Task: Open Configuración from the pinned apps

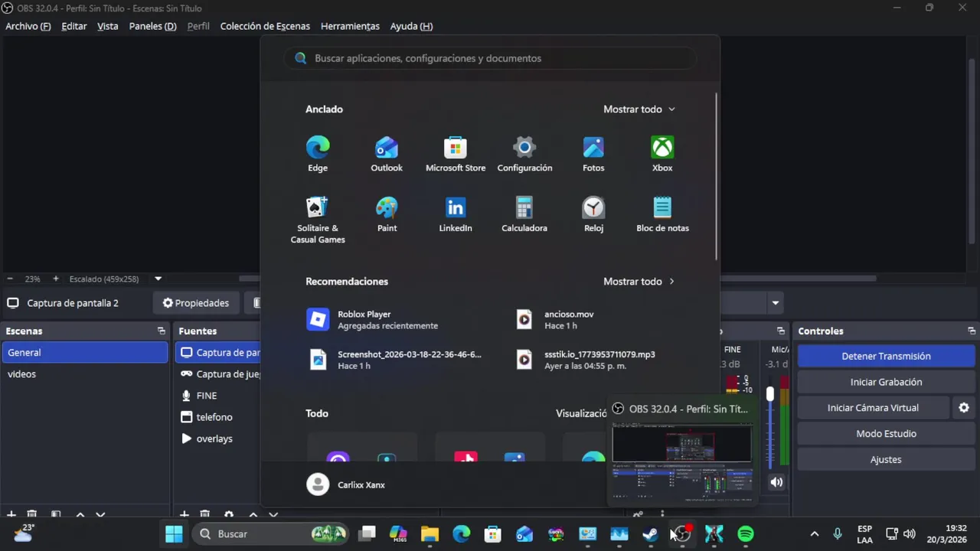Action: click(524, 154)
